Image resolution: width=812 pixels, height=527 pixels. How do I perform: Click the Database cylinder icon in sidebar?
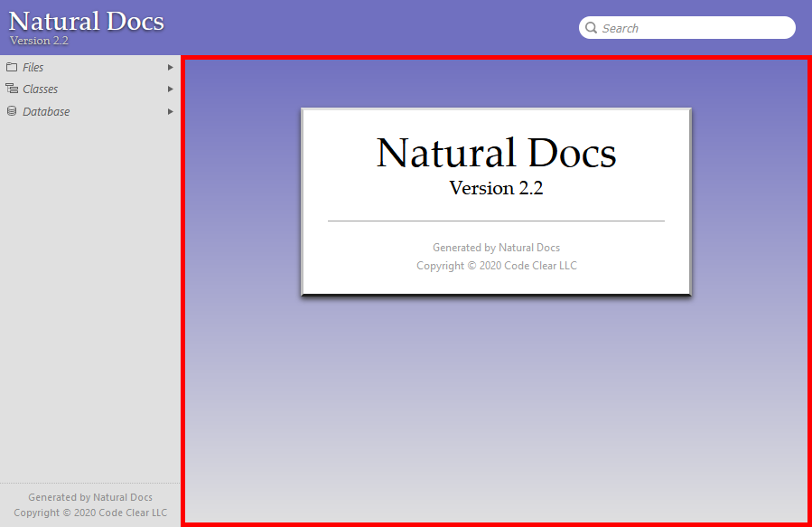point(12,111)
